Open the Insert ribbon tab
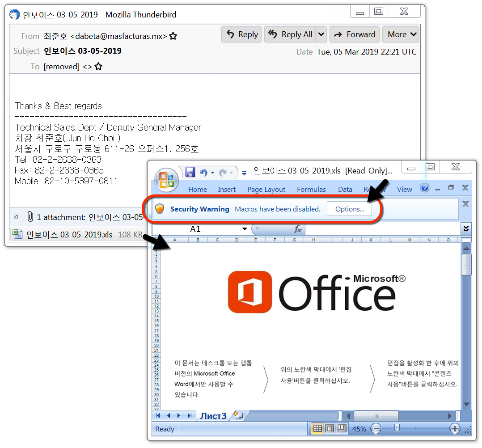 coord(227,190)
